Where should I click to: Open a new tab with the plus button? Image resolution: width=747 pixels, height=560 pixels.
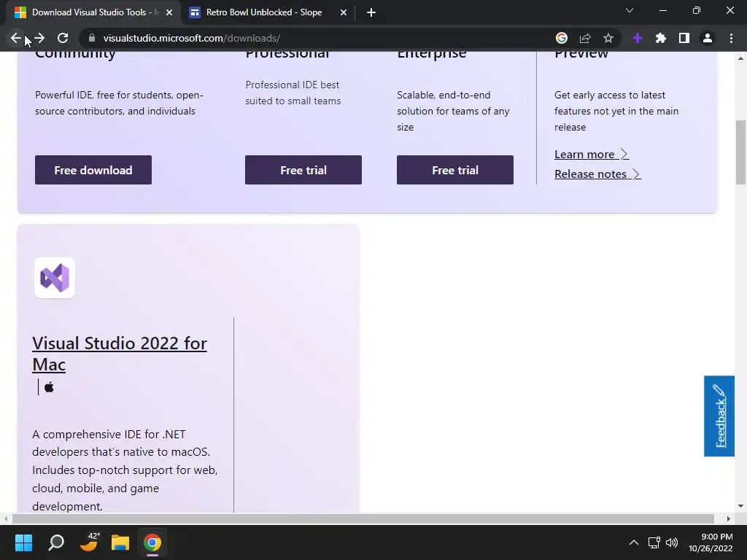tap(371, 12)
